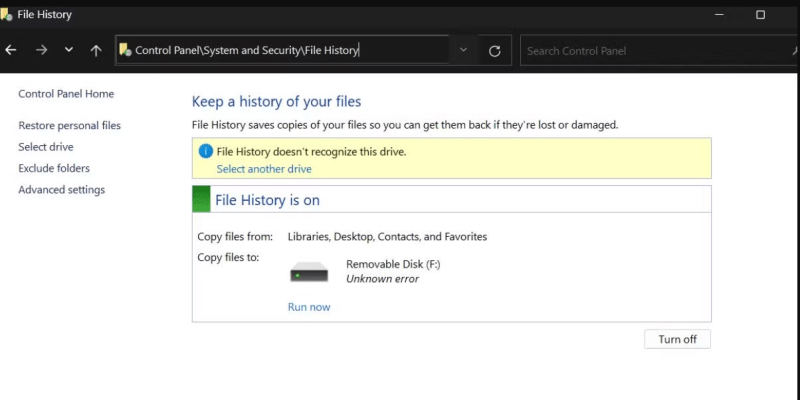Maximize the File History window
Viewport: 800px width, 400px height.
click(x=760, y=15)
